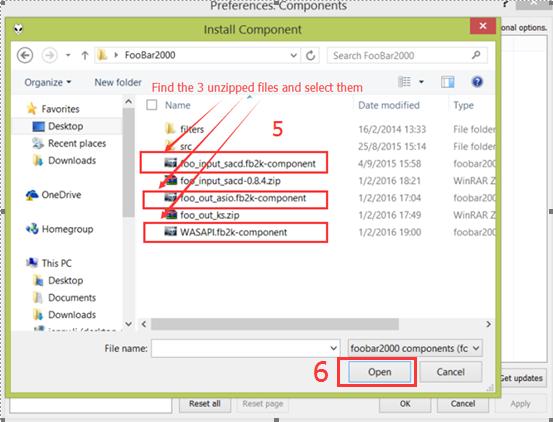Click the change view icon

(x=405, y=82)
